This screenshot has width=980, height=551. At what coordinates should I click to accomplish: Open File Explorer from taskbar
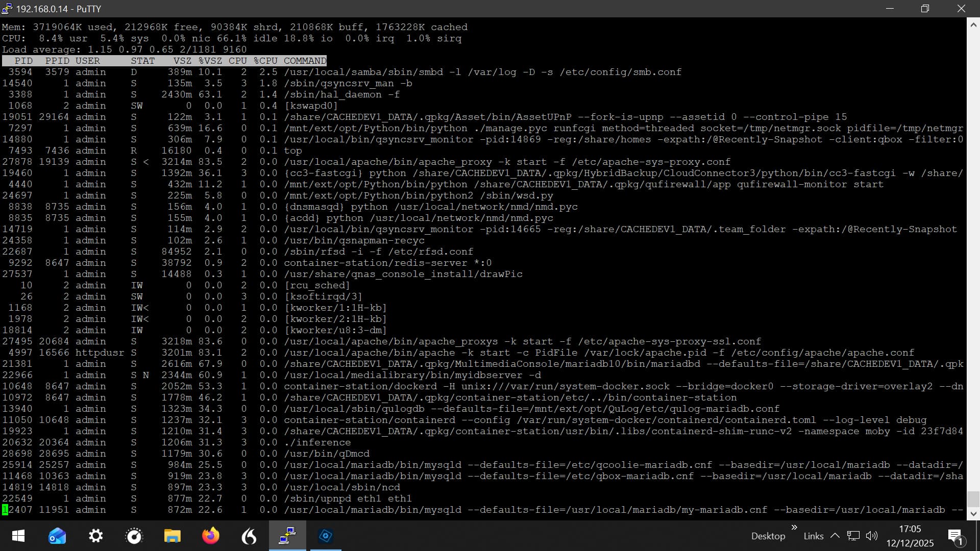(172, 536)
